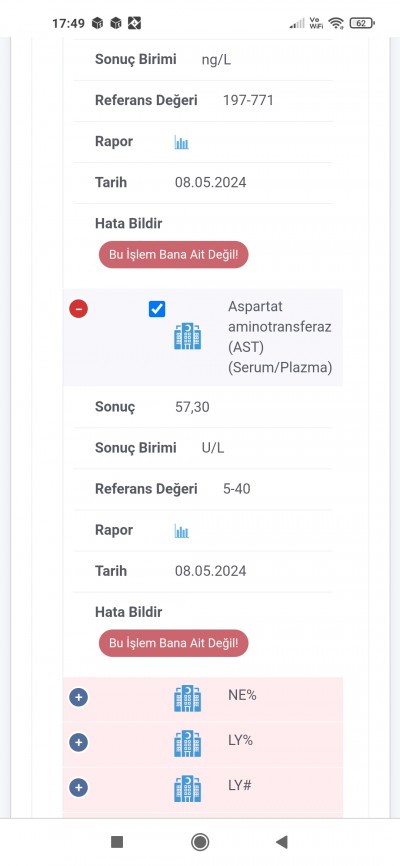The image size is (400, 866).
Task: Expand the LY% result row
Action: click(x=78, y=742)
